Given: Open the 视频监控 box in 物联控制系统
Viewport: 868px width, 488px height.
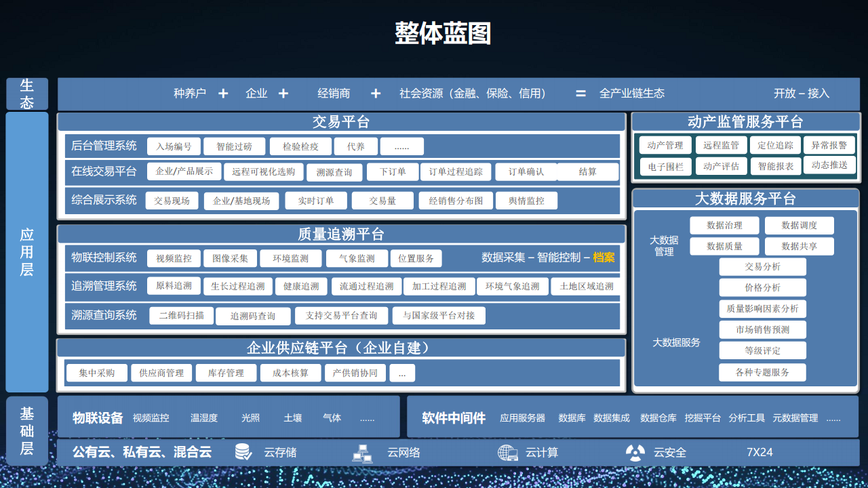Looking at the screenshot, I should (x=174, y=258).
